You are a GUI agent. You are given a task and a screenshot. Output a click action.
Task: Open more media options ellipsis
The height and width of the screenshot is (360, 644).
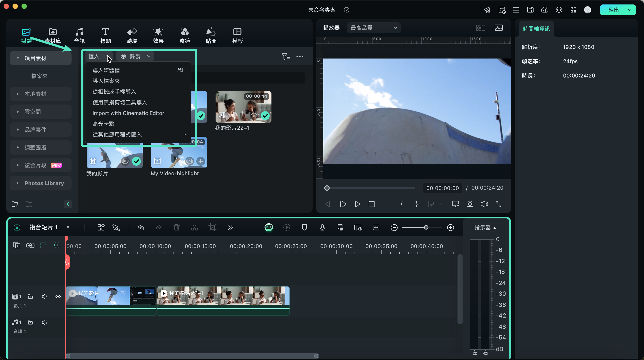300,57
